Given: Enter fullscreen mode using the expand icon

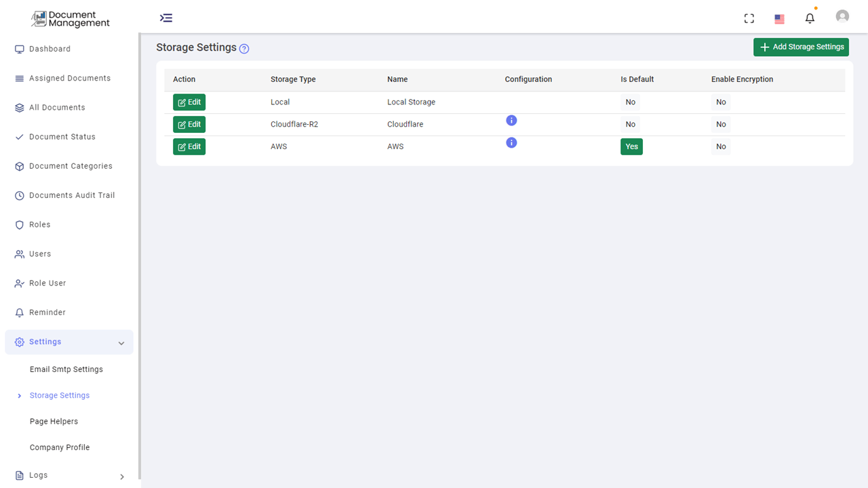Looking at the screenshot, I should coord(749,18).
